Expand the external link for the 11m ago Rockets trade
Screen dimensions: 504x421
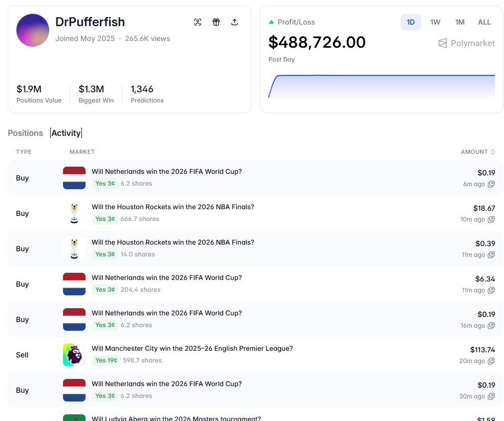pos(491,255)
